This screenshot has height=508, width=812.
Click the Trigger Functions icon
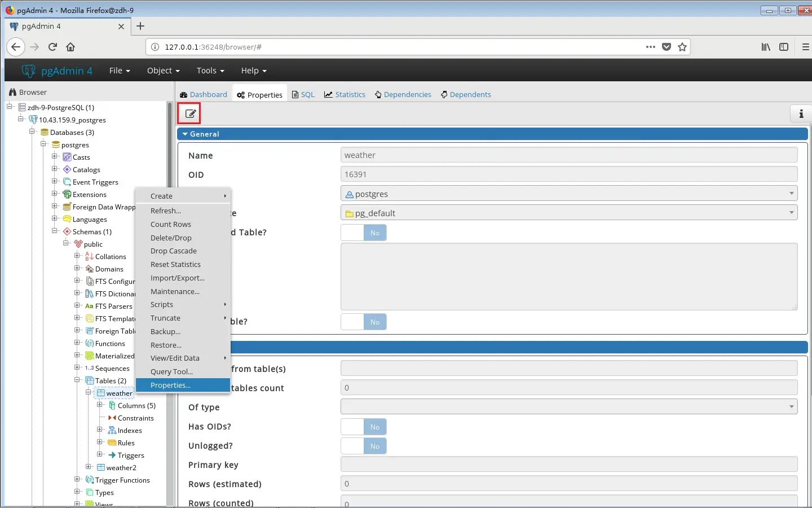90,480
